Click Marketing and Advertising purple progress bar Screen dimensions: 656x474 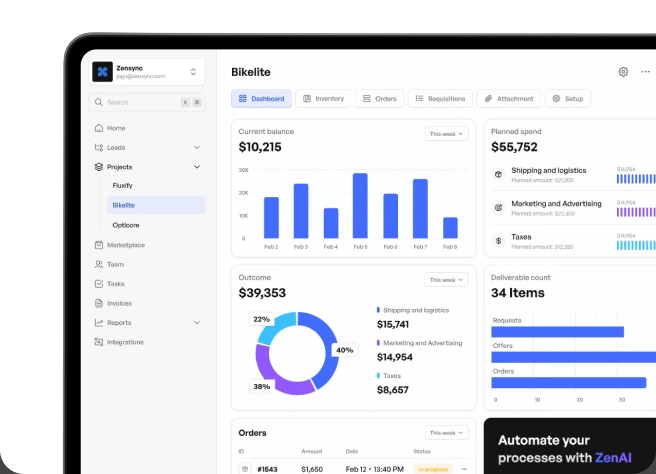(636, 212)
